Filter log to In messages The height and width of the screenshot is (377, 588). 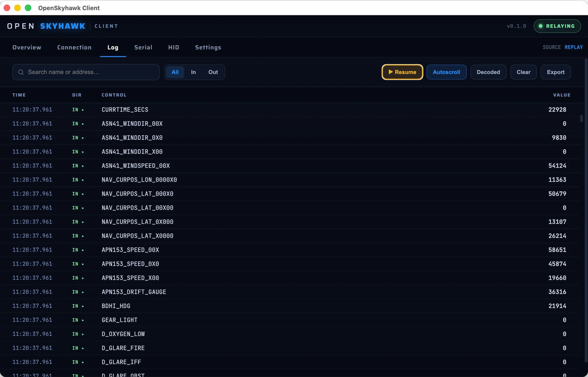[x=193, y=72]
